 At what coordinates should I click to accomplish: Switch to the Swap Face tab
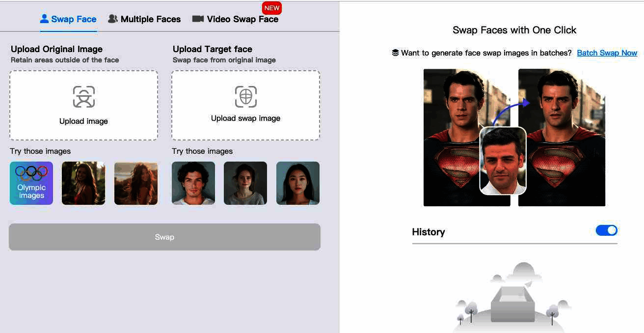(x=68, y=19)
